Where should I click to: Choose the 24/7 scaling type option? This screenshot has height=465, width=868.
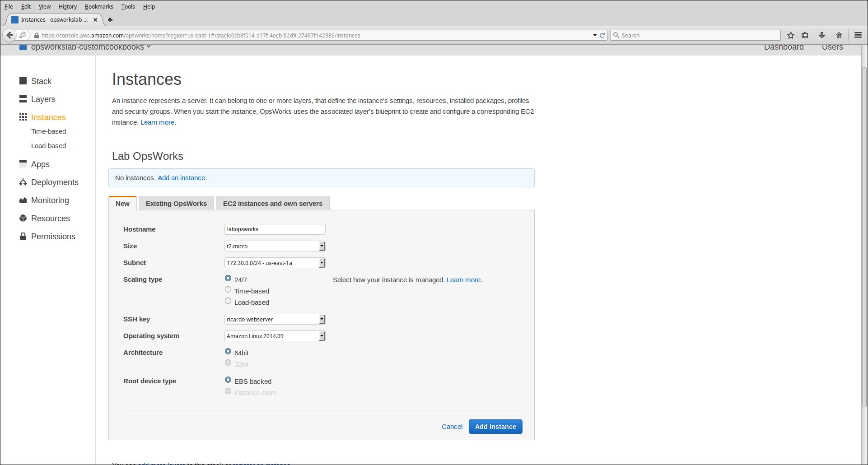click(228, 279)
